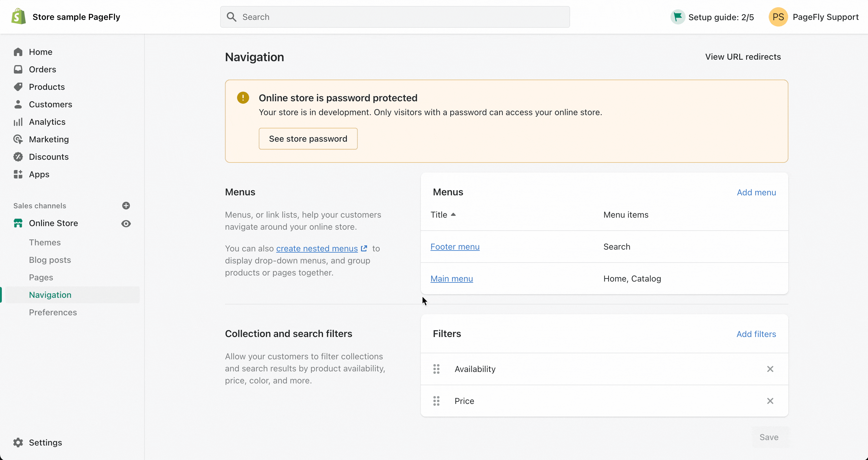Click the Settings gear icon
Viewport: 868px width, 460px height.
point(18,443)
